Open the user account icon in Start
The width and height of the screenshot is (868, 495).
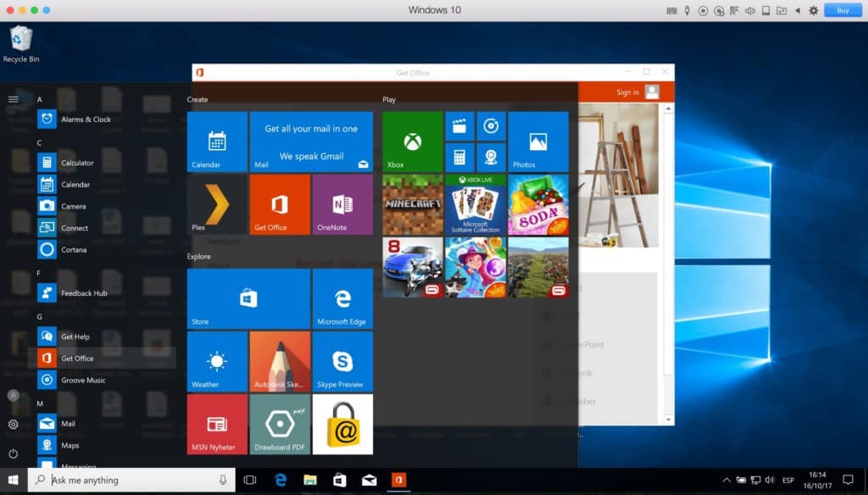[x=14, y=395]
